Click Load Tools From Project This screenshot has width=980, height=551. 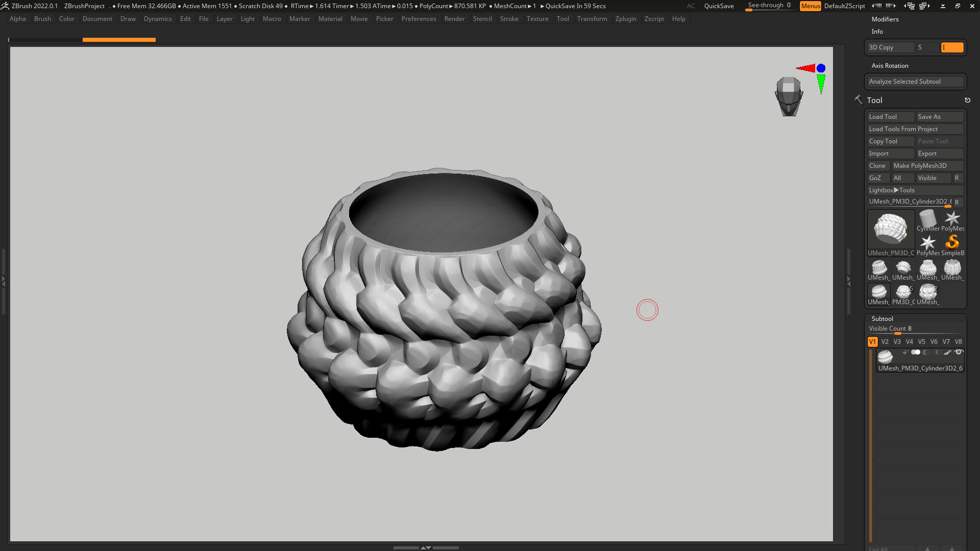click(915, 129)
